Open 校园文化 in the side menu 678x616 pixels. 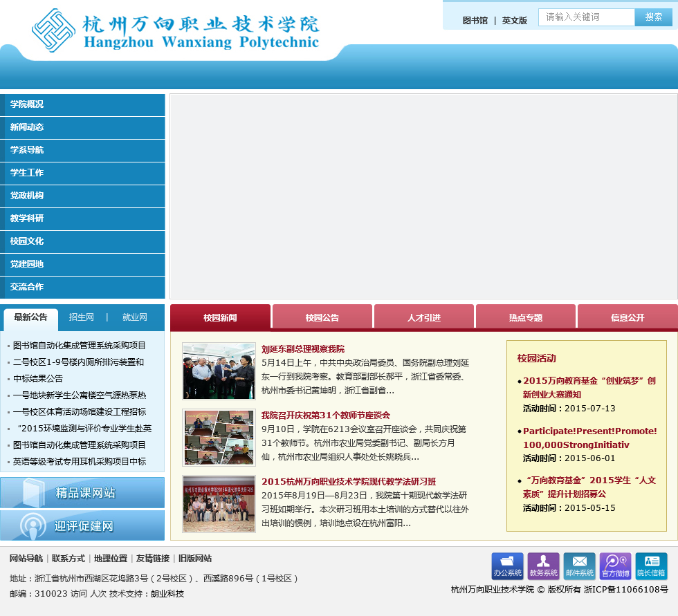[82, 241]
